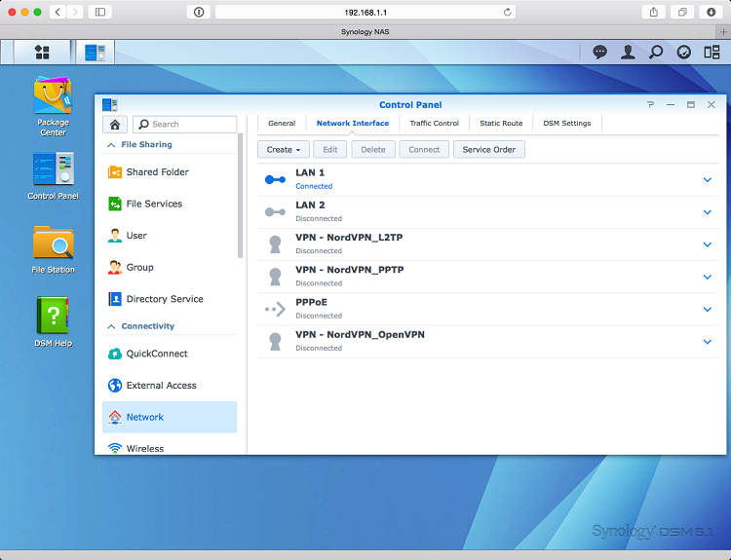Viewport: 731px width, 560px height.
Task: Expand the LAN 1 interface details
Action: pyautogui.click(x=708, y=179)
